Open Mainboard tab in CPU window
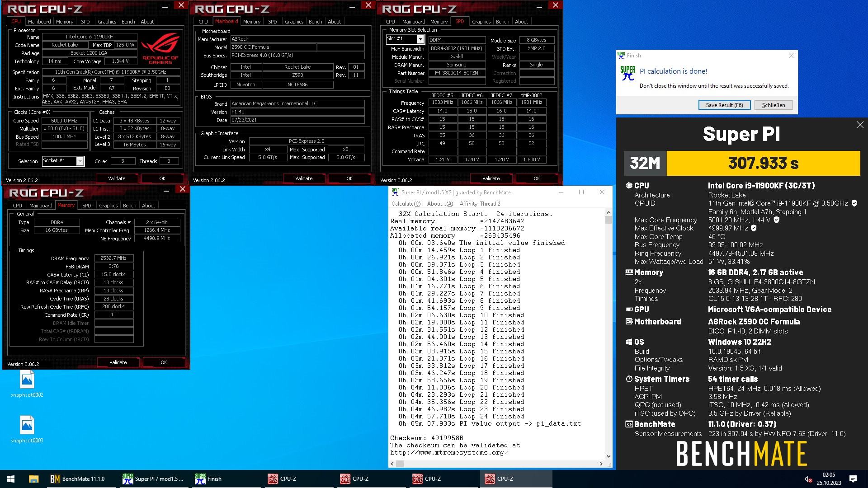Image resolution: width=868 pixels, height=488 pixels. coord(39,22)
